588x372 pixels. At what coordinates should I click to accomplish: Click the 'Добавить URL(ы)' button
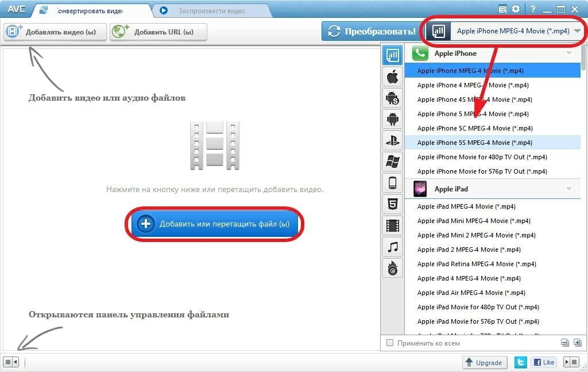(x=158, y=32)
